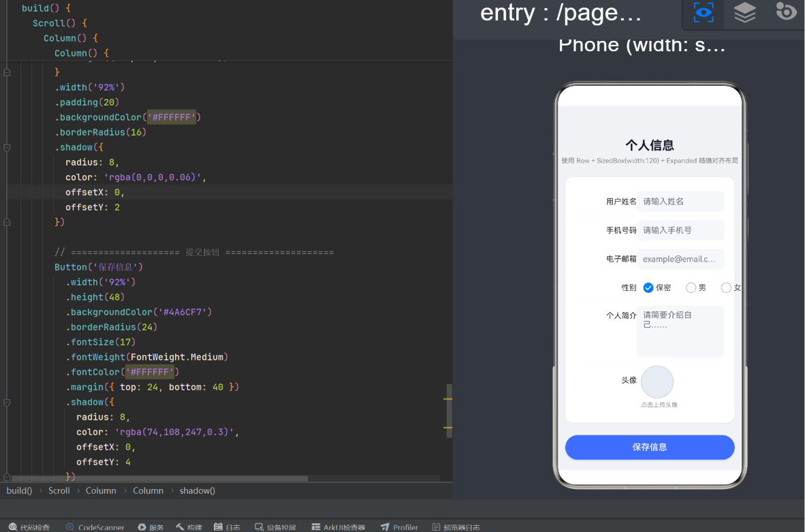This screenshot has height=532, width=805.
Task: Click build() in the breadcrumb bar
Action: 19,490
